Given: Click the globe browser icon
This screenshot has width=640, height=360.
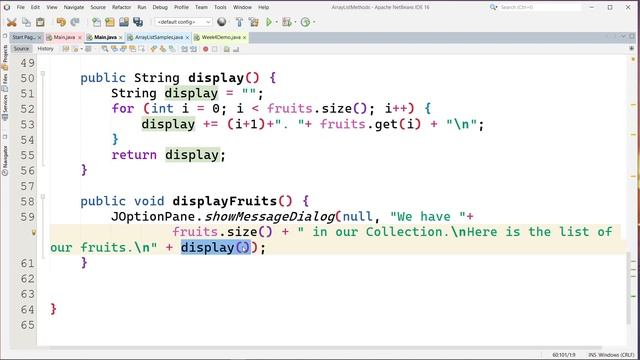Looking at the screenshot, I should tap(222, 22).
